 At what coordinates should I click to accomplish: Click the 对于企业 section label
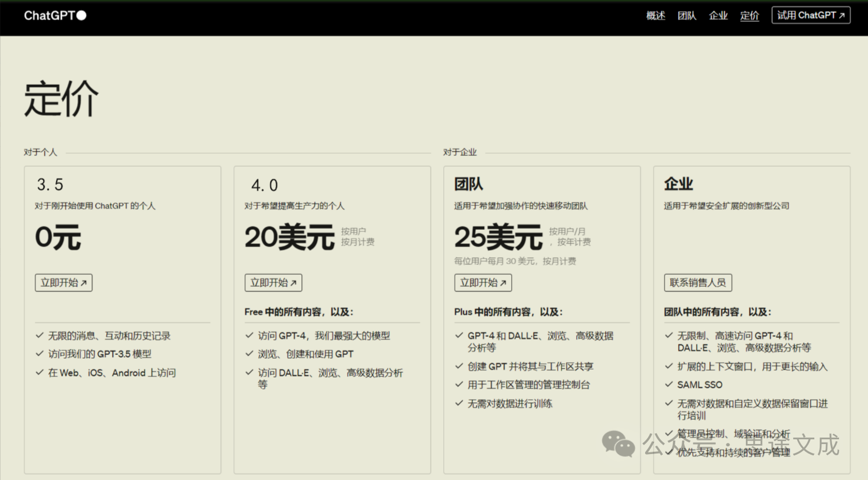pyautogui.click(x=460, y=152)
